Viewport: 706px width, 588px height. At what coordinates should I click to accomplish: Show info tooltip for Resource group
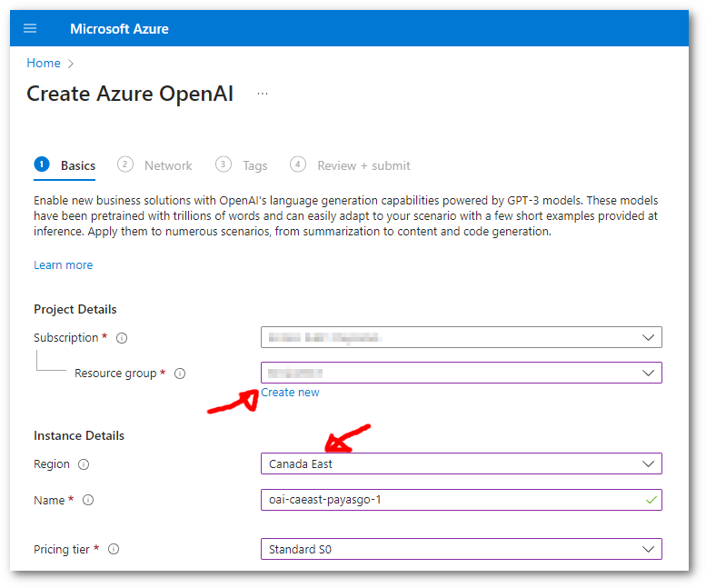click(180, 374)
